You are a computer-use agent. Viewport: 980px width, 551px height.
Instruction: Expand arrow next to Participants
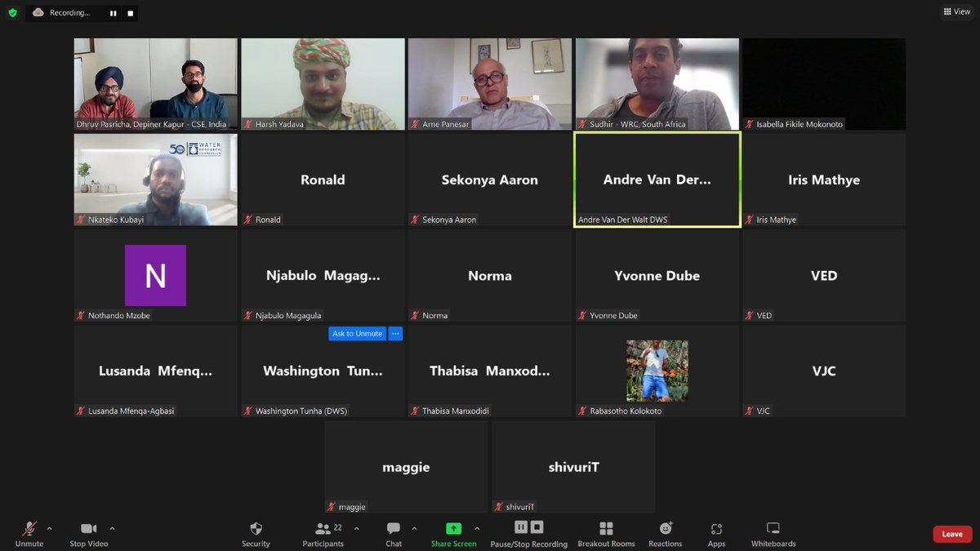[356, 528]
